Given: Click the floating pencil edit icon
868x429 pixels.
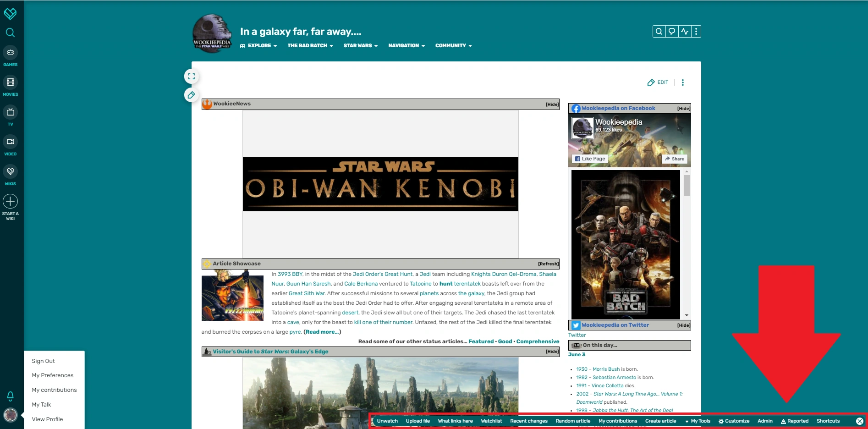Looking at the screenshot, I should 192,95.
